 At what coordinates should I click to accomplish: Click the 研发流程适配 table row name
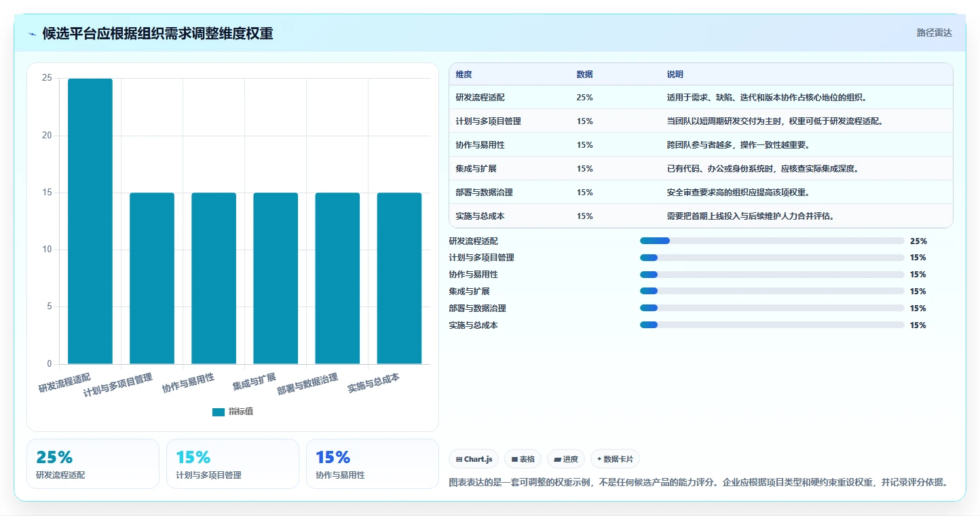(x=480, y=98)
